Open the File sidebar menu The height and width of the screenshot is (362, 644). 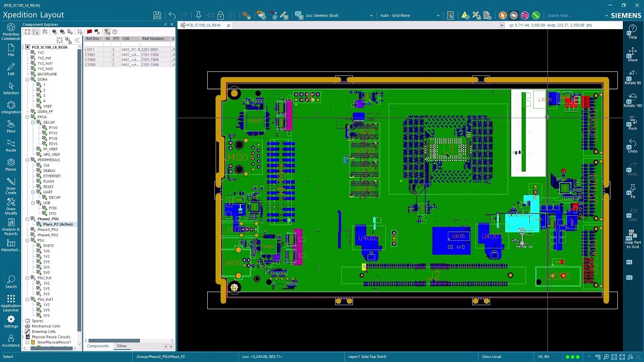click(11, 50)
